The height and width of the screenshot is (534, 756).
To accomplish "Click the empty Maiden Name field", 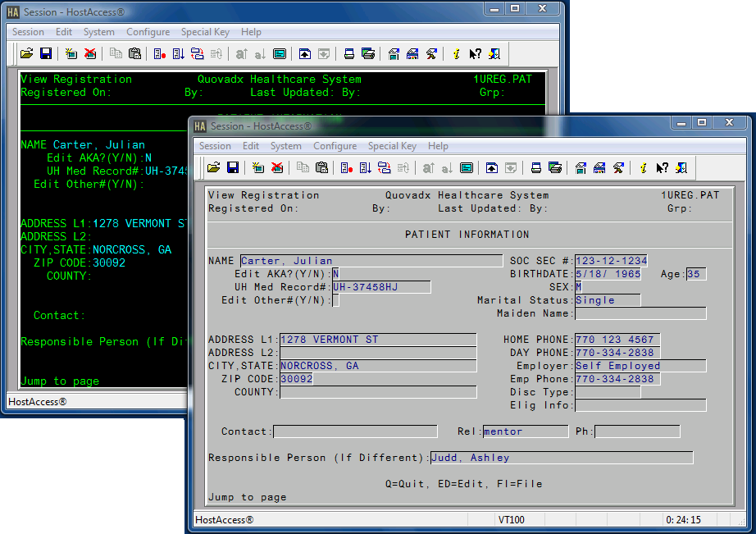I will click(640, 313).
